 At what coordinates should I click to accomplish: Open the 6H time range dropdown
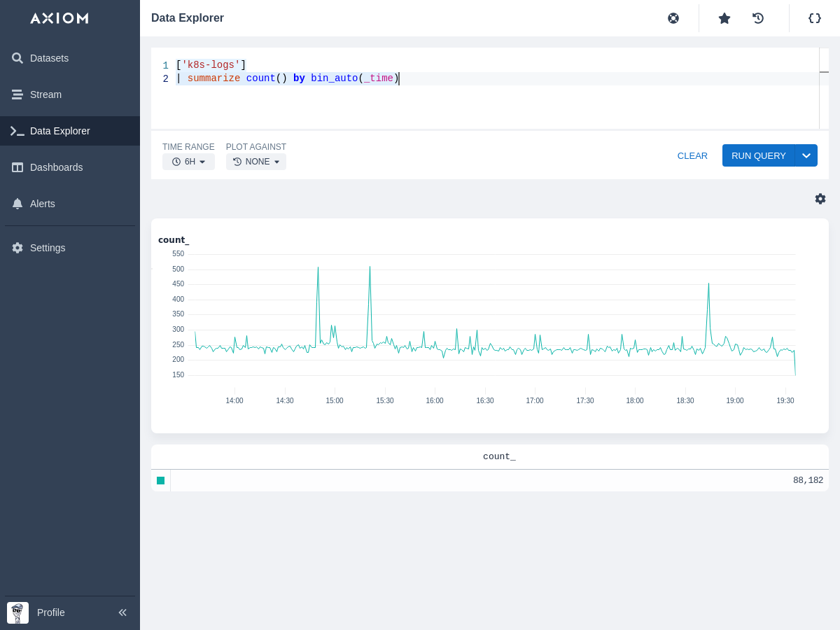(188, 162)
